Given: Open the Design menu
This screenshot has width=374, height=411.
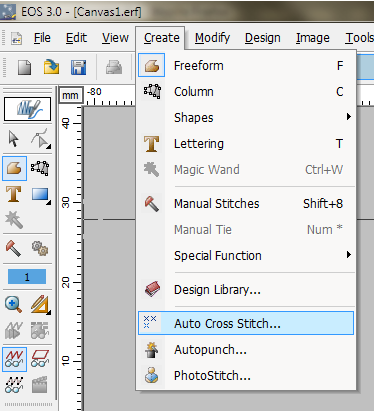Looking at the screenshot, I should 263,38.
